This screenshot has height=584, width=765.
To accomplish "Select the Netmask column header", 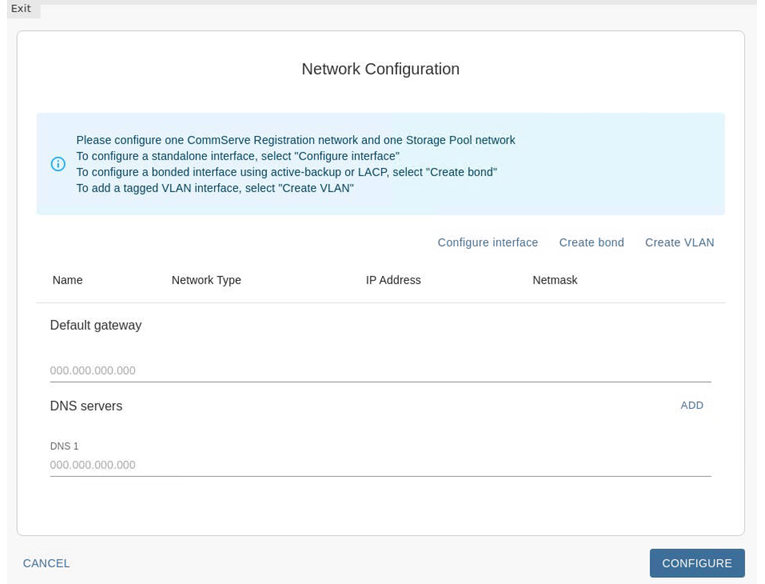I will point(555,280).
